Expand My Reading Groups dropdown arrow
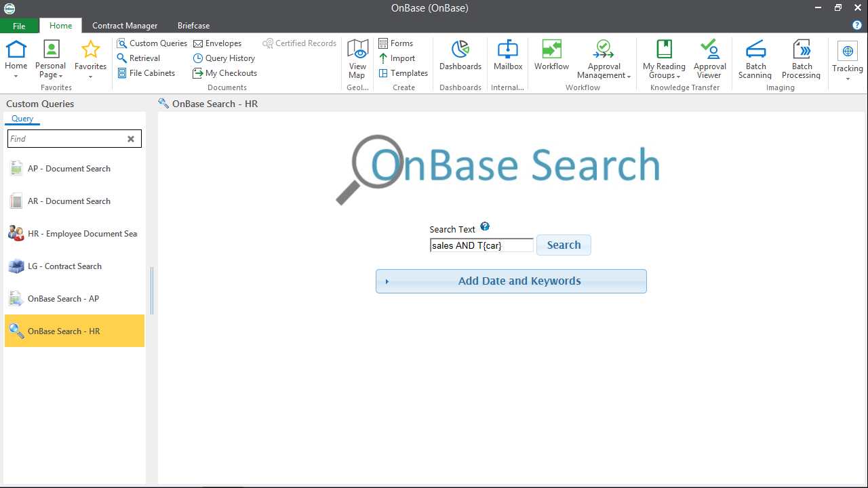 (x=678, y=77)
